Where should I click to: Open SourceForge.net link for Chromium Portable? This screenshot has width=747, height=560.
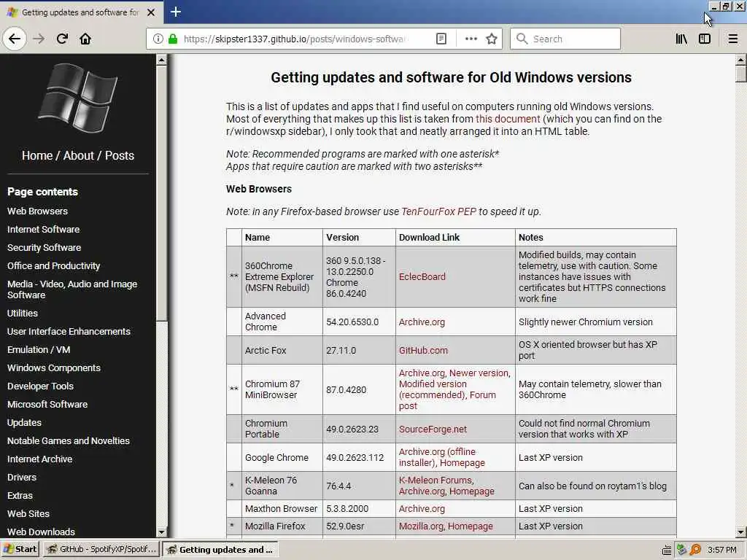point(433,429)
